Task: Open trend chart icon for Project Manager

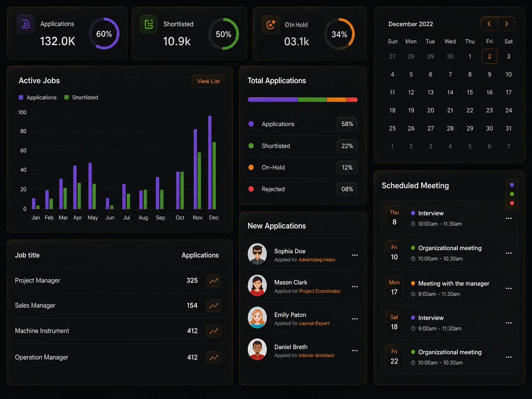Action: (x=213, y=281)
